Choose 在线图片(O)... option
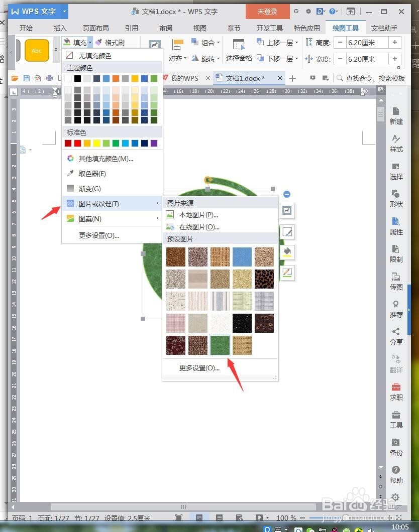 (221, 227)
